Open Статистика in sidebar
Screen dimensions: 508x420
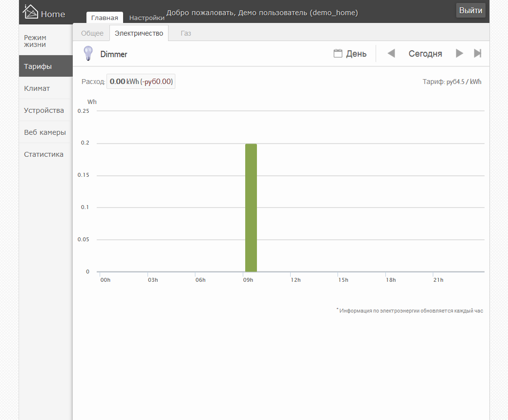(x=46, y=154)
